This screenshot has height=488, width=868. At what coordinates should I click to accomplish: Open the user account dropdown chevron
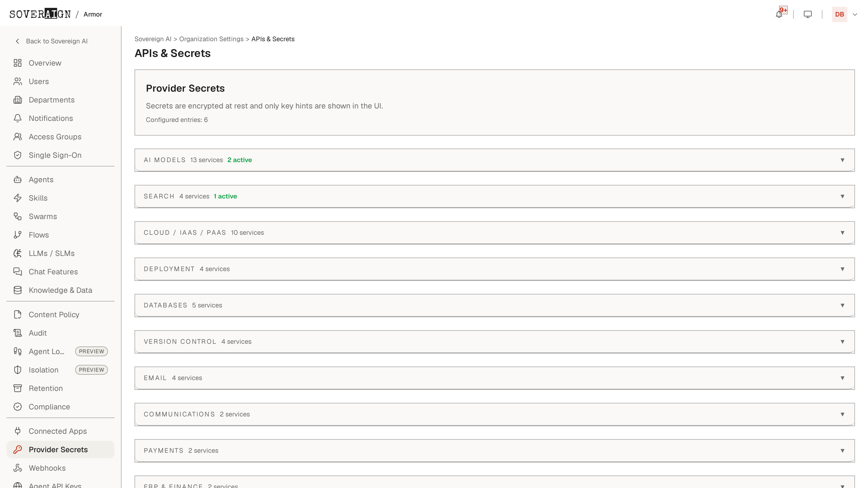coord(855,14)
